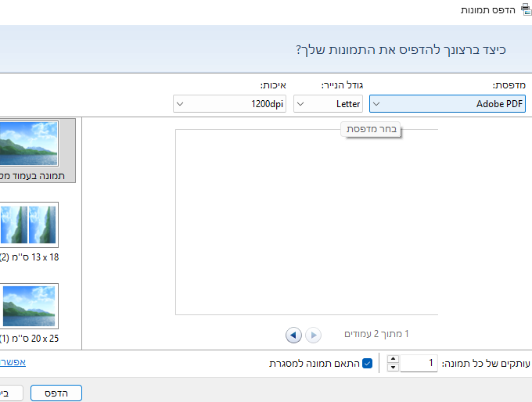
Task: Click the blue page navigation arrow
Action: click(293, 335)
